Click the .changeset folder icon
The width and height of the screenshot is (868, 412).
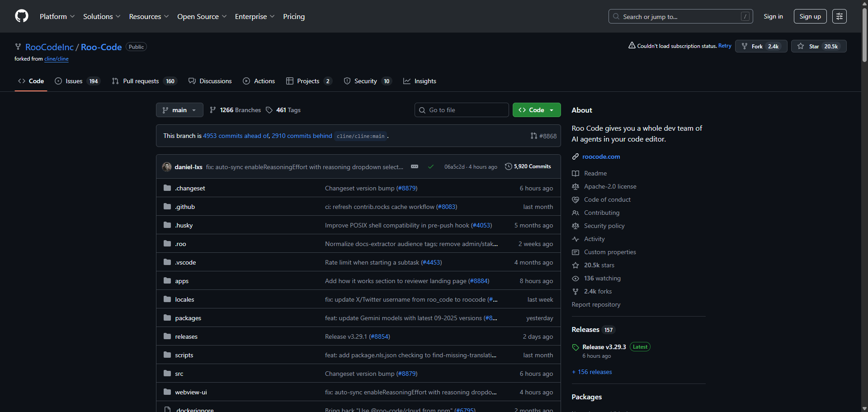tap(167, 188)
